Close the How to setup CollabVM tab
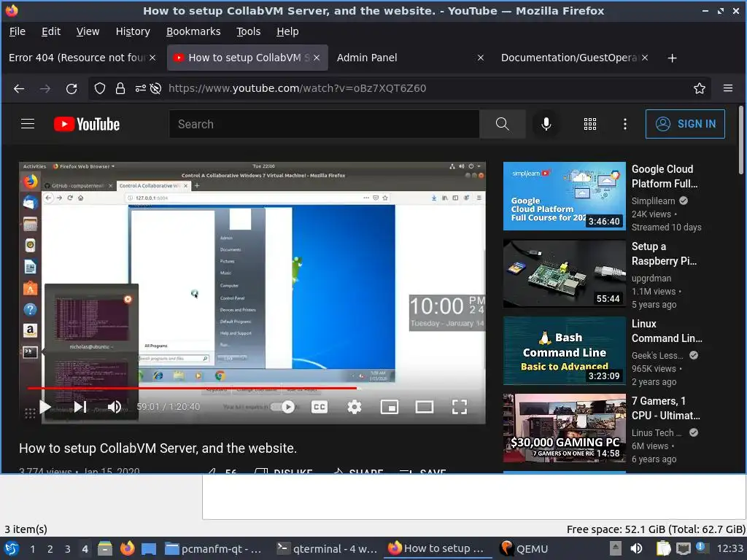747x560 pixels. [317, 58]
